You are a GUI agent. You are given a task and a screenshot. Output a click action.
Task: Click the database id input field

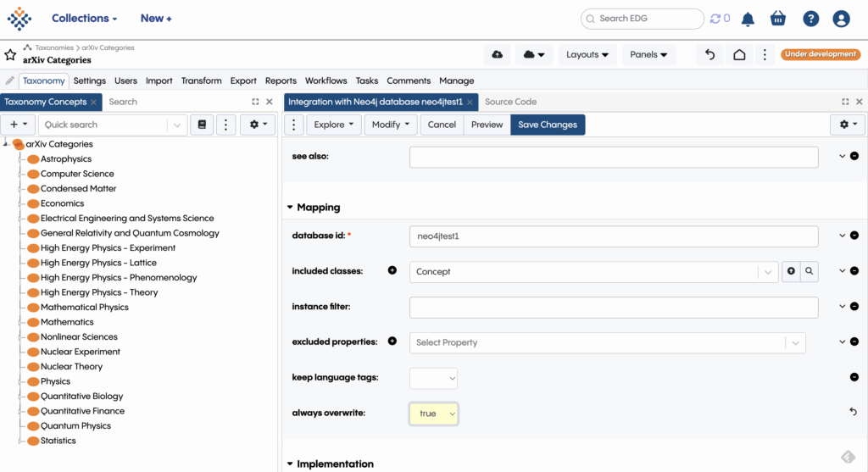coord(613,236)
